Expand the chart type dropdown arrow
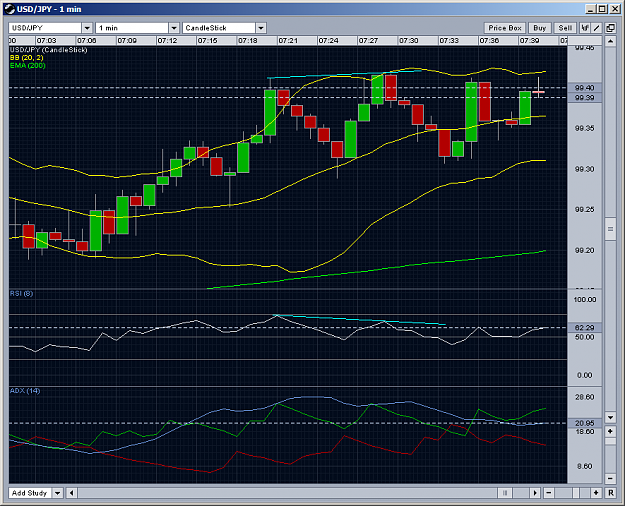Image resolution: width=625 pixels, height=506 pixels. pos(261,28)
